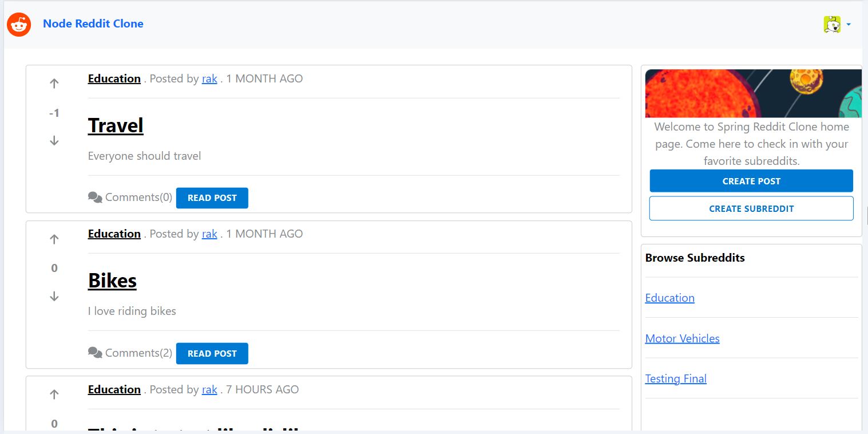Upvote the Travel post
This screenshot has width=868, height=434.
(x=54, y=84)
